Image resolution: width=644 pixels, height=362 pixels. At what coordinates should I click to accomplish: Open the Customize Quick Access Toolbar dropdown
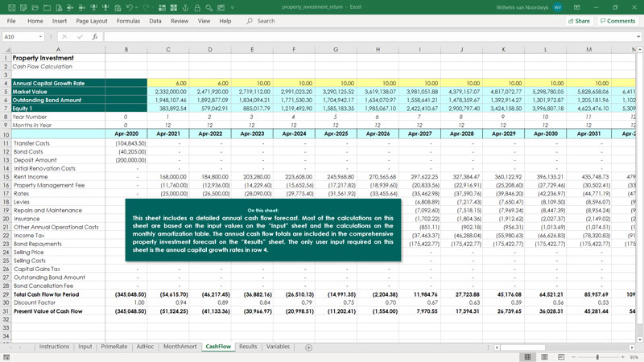tap(233, 7)
